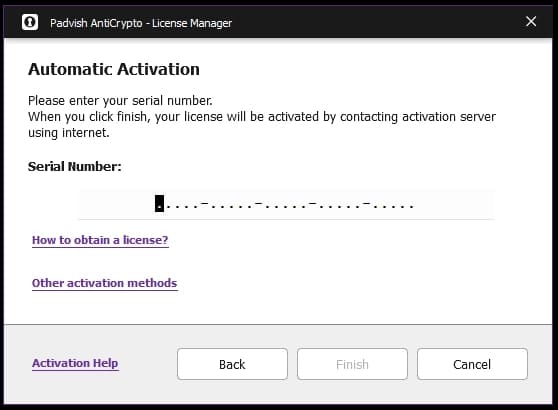
Task: Go to the previous step with Back
Action: 232,364
